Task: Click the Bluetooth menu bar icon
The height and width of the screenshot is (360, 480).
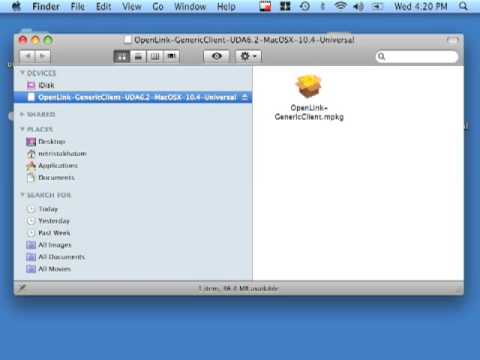Action: pyautogui.click(x=322, y=6)
